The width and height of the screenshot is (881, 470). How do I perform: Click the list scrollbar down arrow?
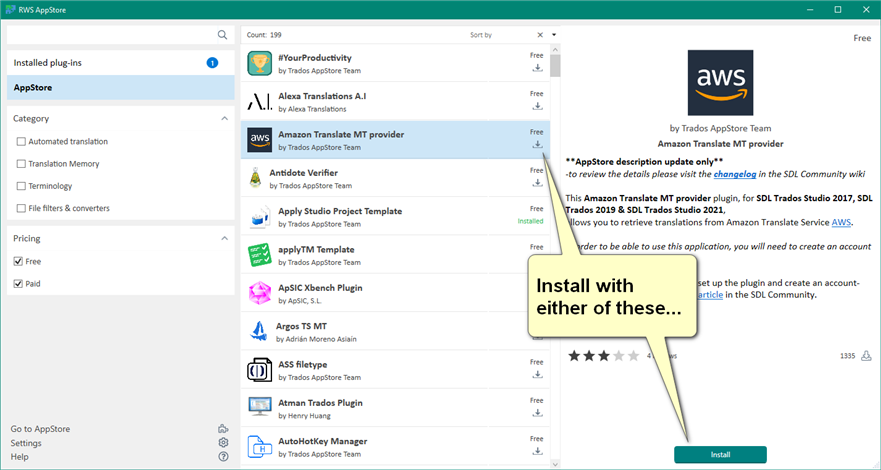555,464
